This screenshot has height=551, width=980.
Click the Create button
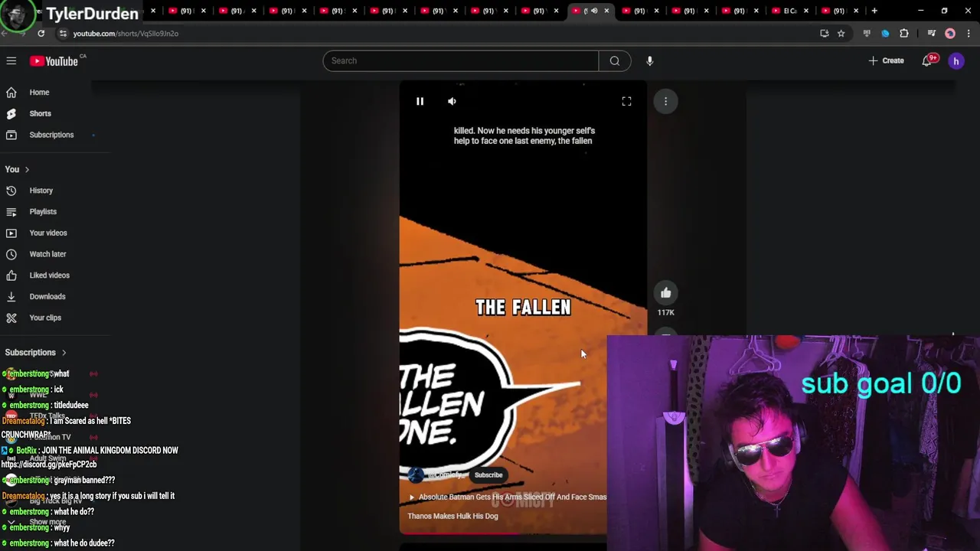point(886,60)
